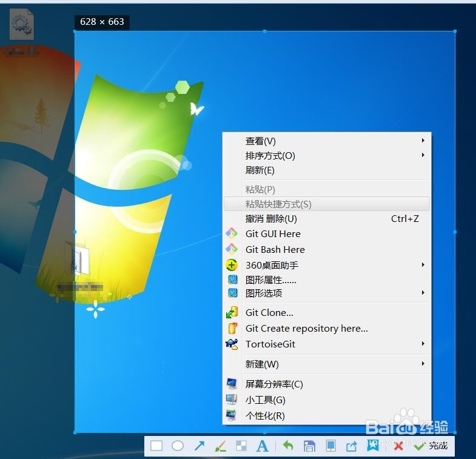Expand the 新建(W) submenu arrow

[423, 363]
